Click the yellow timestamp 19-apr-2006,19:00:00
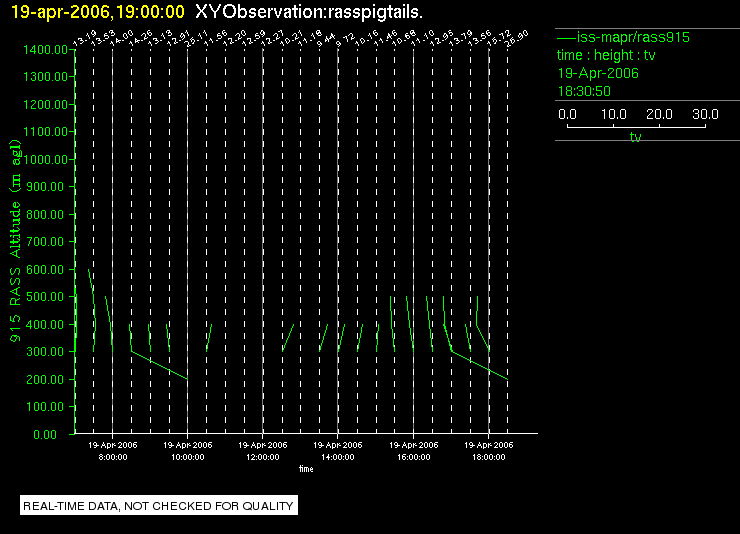Screen dimensions: 740x534 (x=98, y=12)
